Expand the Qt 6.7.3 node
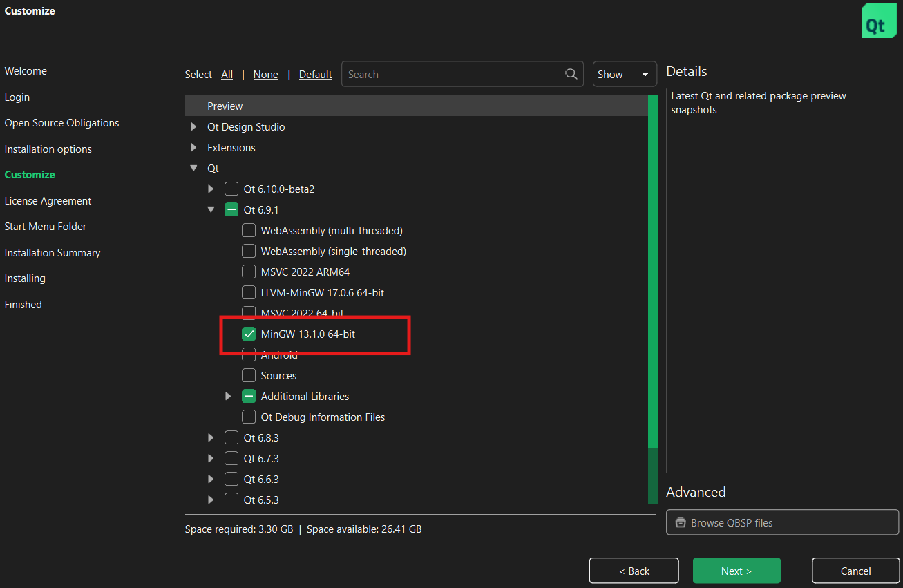Viewport: 903px width, 588px height. (211, 458)
